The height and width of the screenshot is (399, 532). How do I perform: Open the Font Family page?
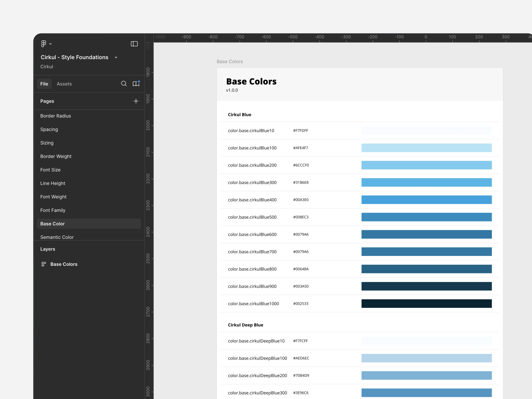point(53,210)
